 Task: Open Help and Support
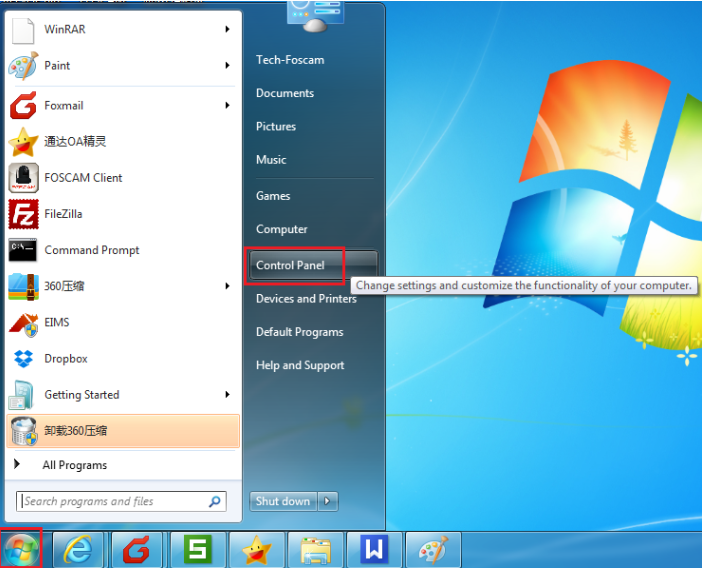[300, 365]
